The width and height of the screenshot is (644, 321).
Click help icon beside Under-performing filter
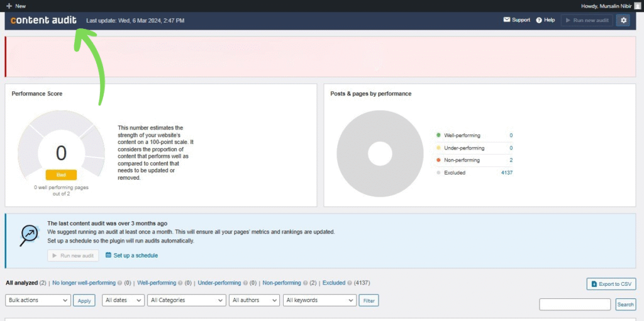coord(245,283)
